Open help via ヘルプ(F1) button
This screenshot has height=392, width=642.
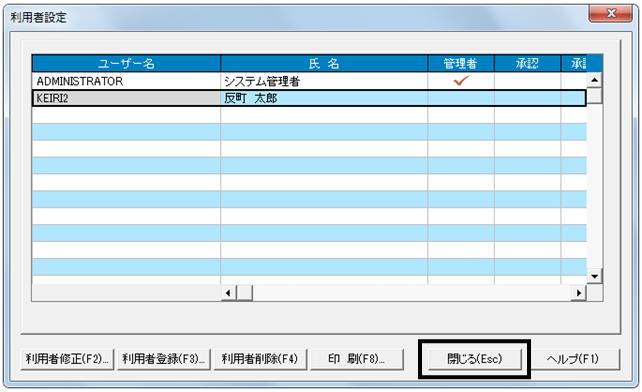(573, 359)
